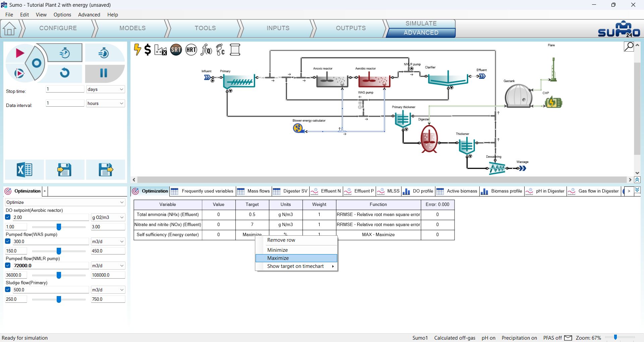
Task: Click the temperature °C tool icon
Action: pyautogui.click(x=220, y=50)
